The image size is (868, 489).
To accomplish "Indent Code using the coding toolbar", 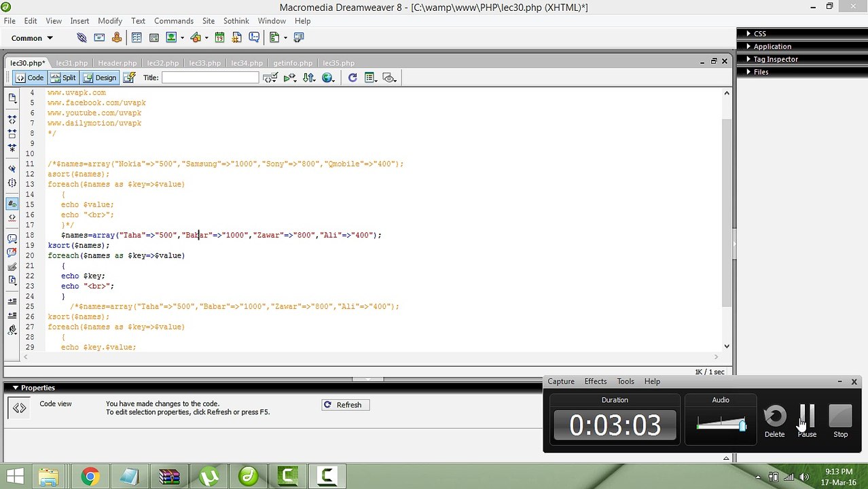I will pyautogui.click(x=12, y=301).
